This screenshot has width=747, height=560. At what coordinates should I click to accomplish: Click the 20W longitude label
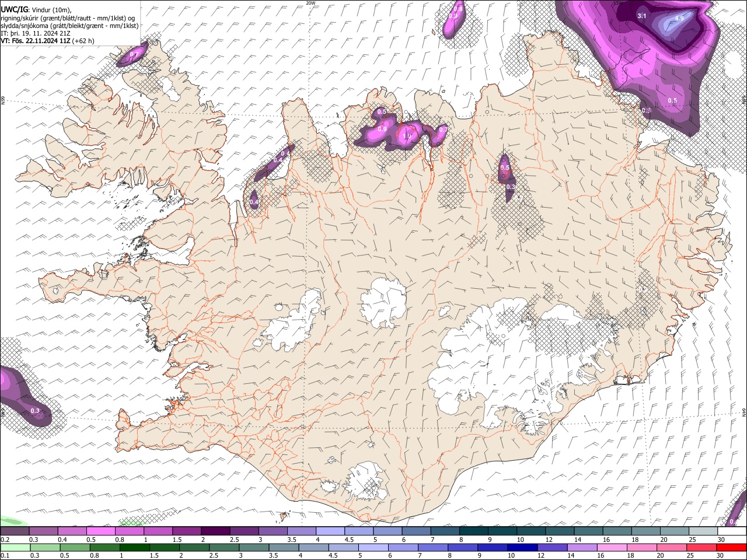[x=310, y=3]
